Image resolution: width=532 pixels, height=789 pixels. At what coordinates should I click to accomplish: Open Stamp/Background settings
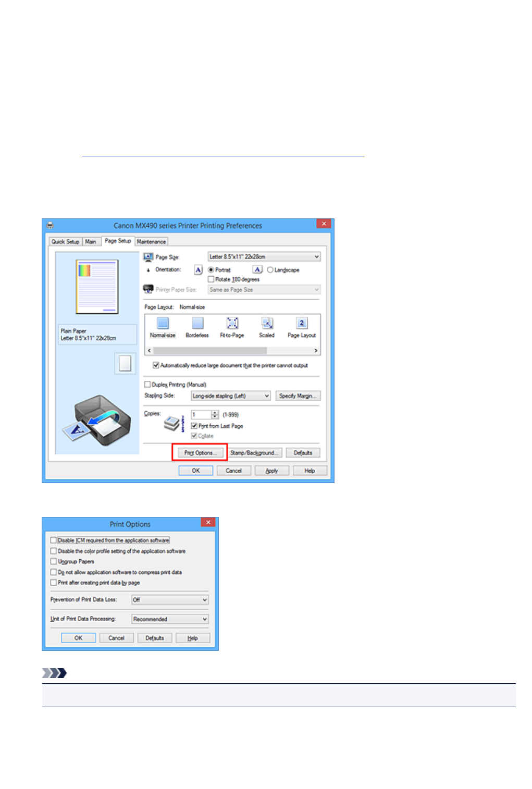[255, 453]
